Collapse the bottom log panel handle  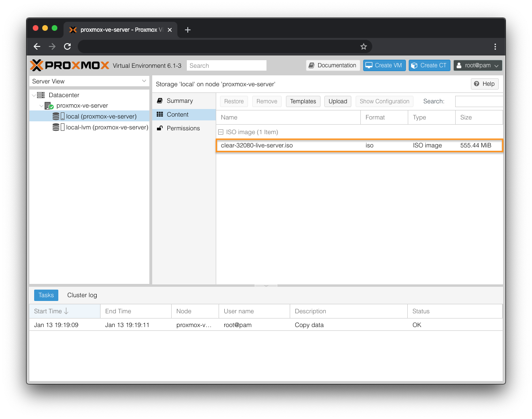click(266, 286)
